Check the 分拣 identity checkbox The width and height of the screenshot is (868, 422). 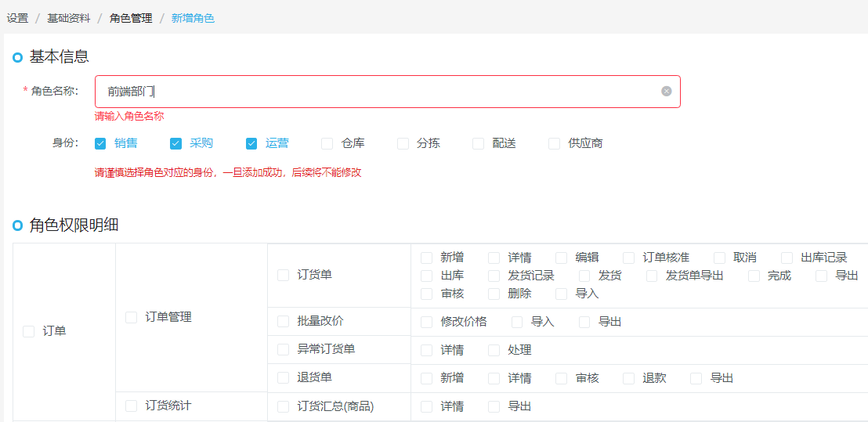pos(403,144)
